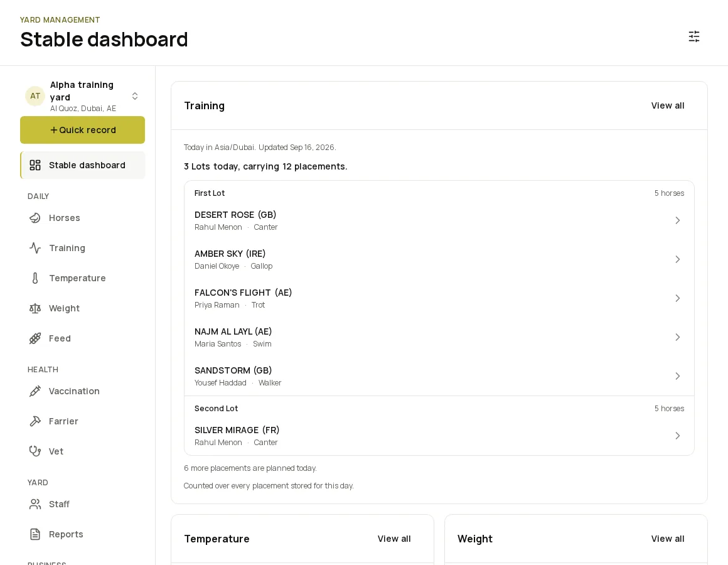
Task: Click the 'Maria Santos · Swim' detail line
Action: [233, 344]
